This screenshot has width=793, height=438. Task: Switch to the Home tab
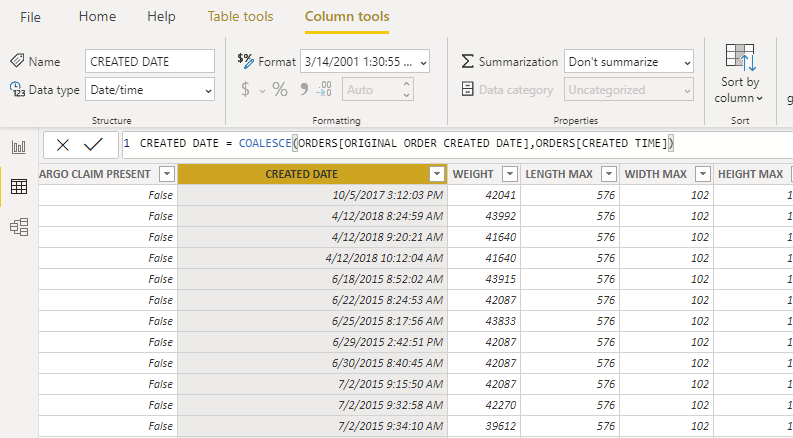click(97, 17)
